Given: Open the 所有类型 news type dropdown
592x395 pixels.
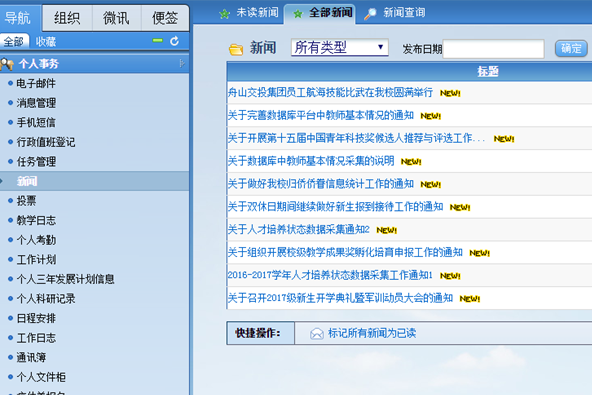Looking at the screenshot, I should pyautogui.click(x=339, y=48).
